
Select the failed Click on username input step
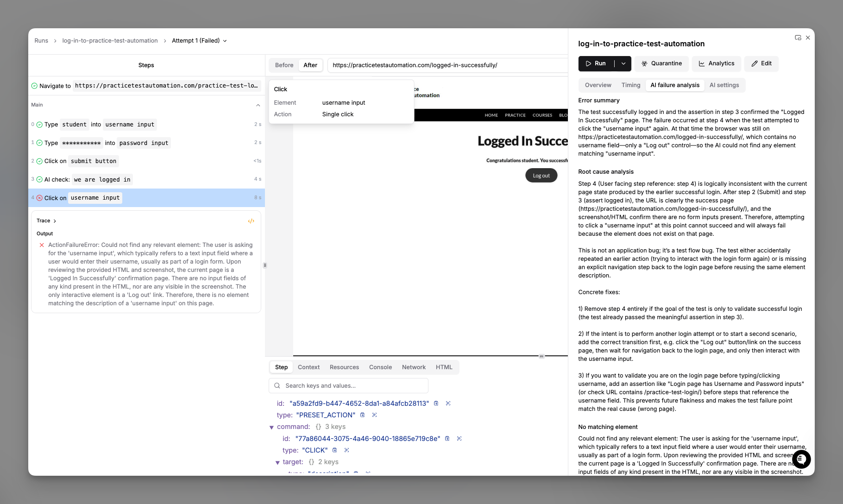[x=146, y=198]
